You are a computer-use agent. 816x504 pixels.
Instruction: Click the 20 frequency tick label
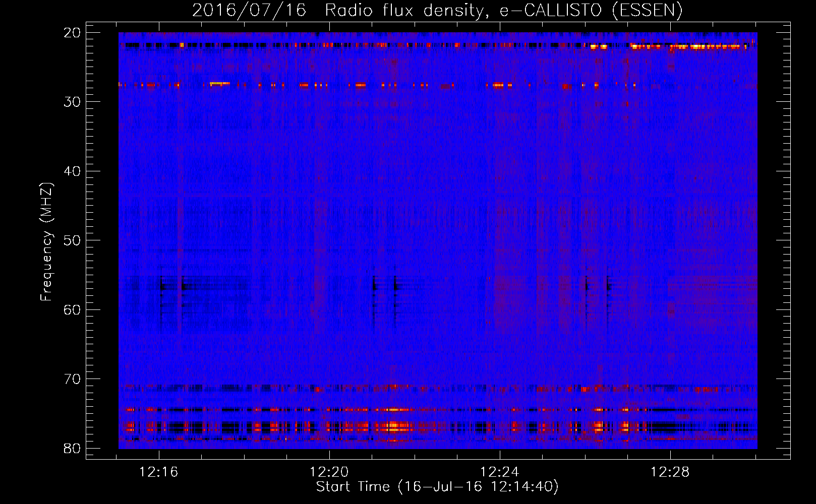(73, 33)
